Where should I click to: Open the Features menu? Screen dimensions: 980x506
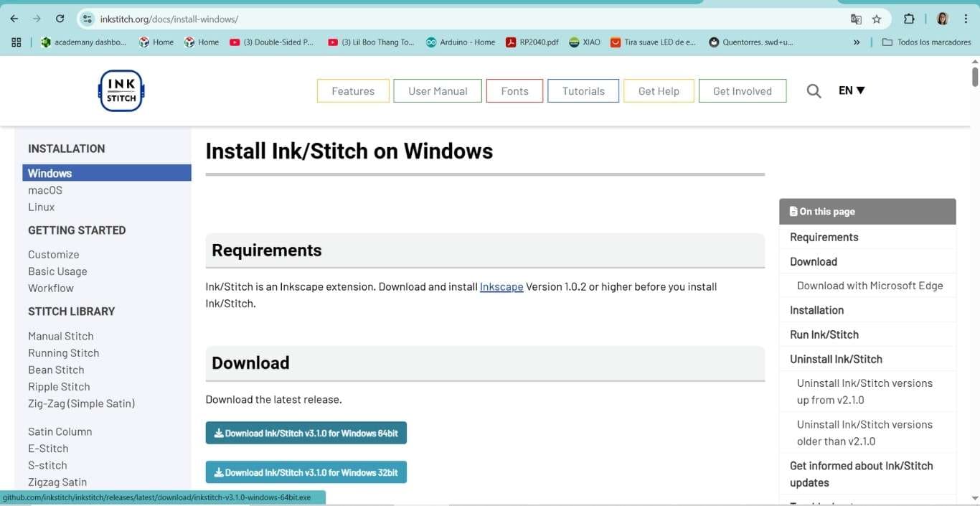click(x=353, y=91)
